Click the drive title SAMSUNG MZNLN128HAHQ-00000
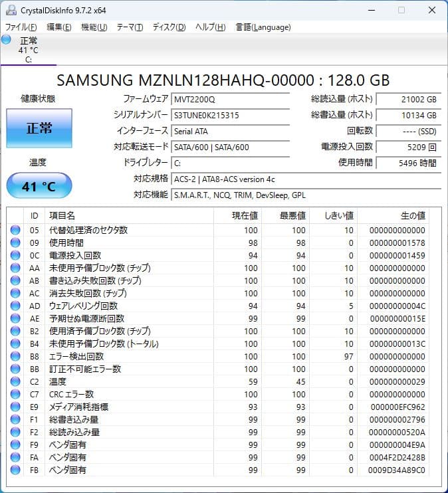 tap(185, 80)
